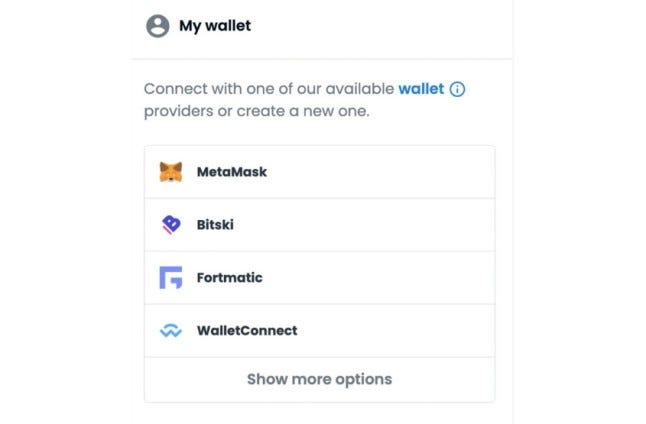Click the My wallet heading

[215, 26]
